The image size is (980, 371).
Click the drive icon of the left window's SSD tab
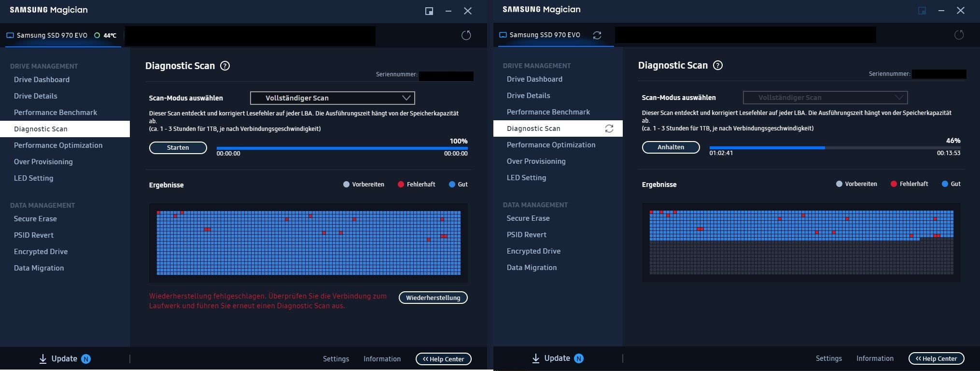(x=10, y=35)
